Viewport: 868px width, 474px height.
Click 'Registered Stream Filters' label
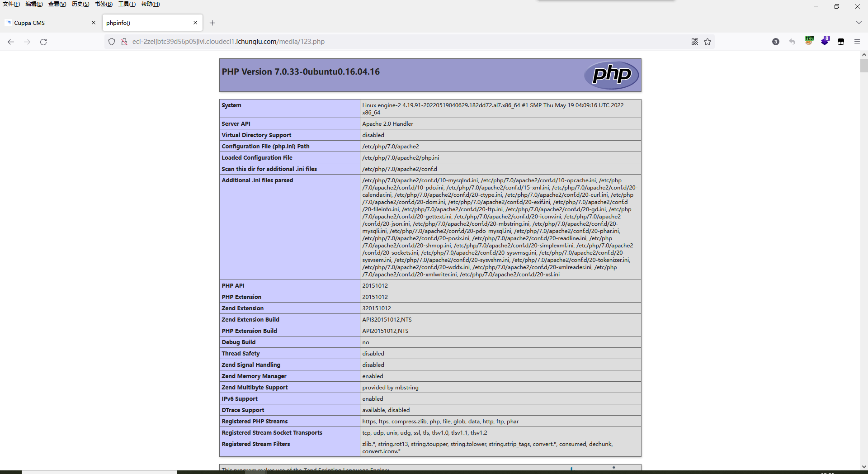(x=256, y=444)
